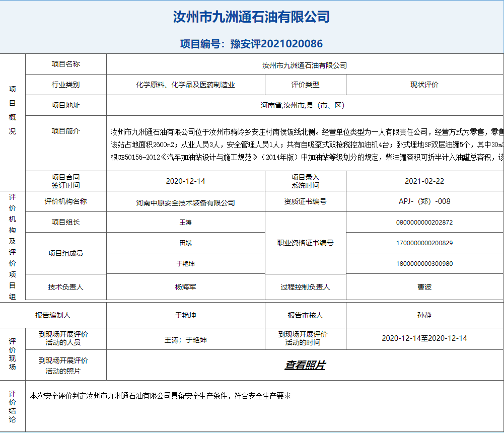Click the on-site date range 2020-12-14至2020-12-14
The image size is (504, 433).
click(424, 338)
